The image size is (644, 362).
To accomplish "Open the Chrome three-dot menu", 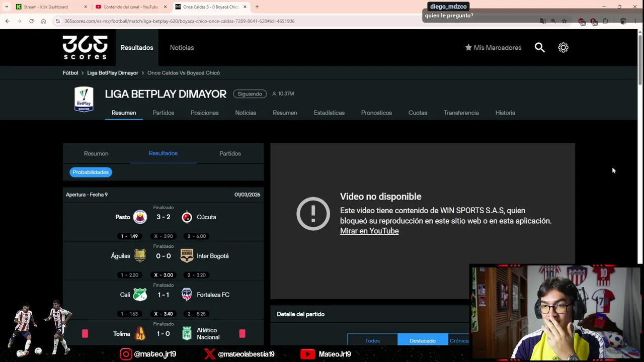I will tap(635, 21).
